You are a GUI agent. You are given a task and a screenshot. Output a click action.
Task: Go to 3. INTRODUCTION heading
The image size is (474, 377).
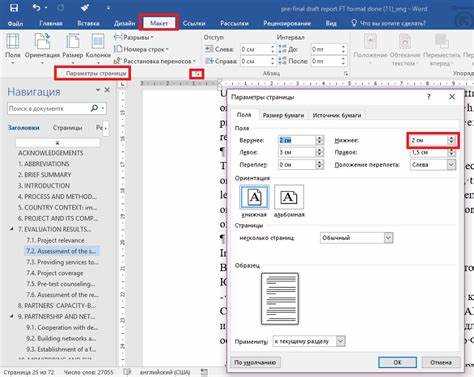[44, 186]
